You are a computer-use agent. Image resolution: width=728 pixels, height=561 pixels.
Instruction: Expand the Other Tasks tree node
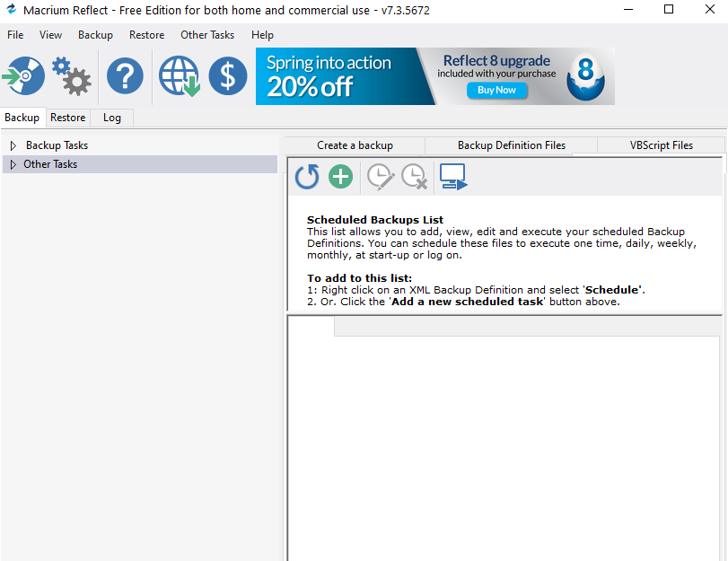(x=13, y=164)
